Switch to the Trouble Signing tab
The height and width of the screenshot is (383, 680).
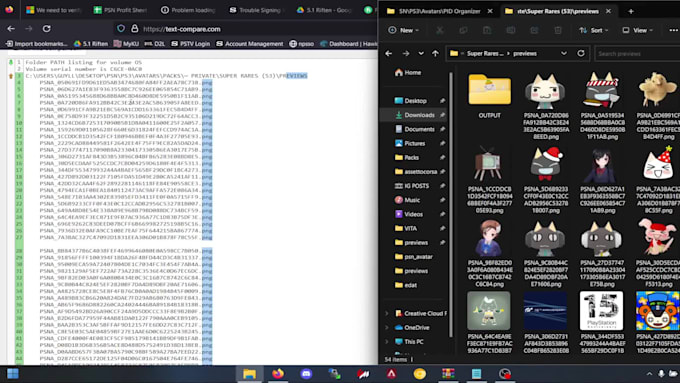tap(256, 10)
